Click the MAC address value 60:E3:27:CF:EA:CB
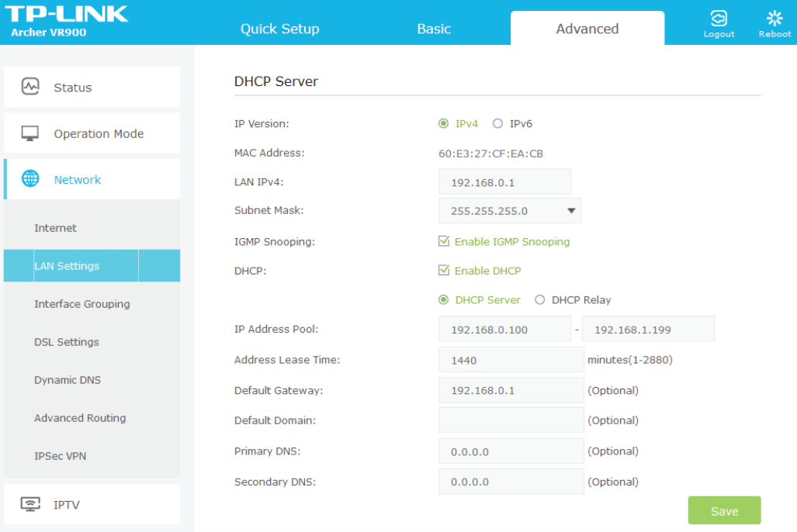 click(490, 154)
